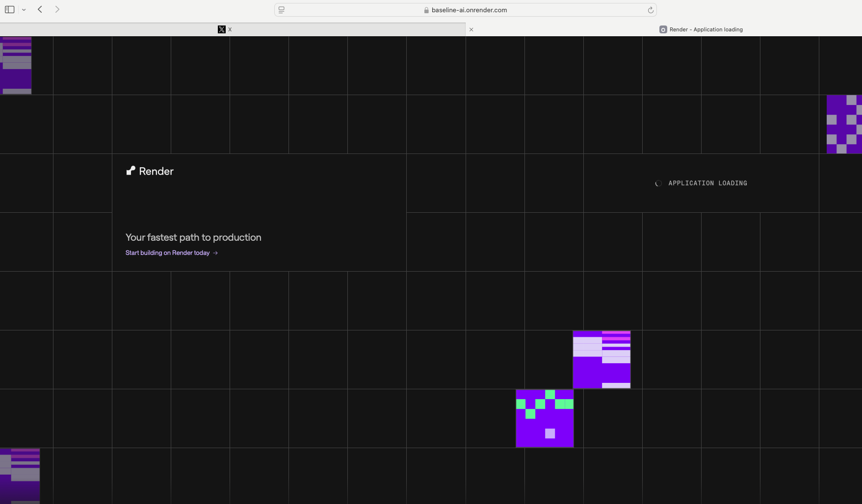Viewport: 862px width, 504px height.
Task: Toggle the Safari sidebar
Action: point(10,9)
